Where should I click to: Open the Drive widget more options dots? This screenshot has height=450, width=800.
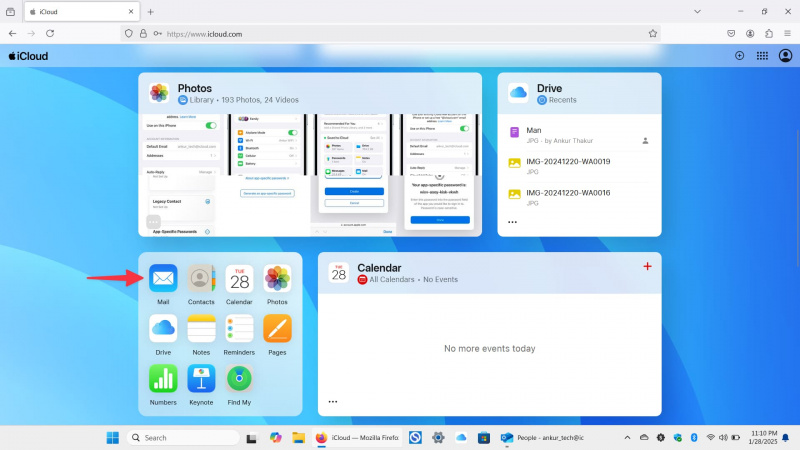click(512, 222)
